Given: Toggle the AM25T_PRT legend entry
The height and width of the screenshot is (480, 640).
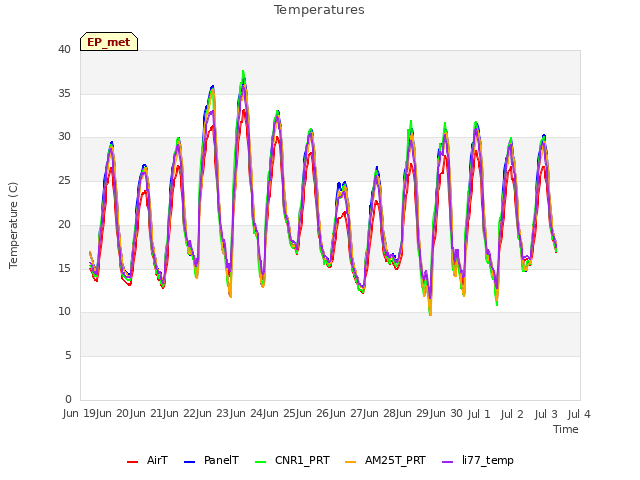Looking at the screenshot, I should (x=385, y=460).
